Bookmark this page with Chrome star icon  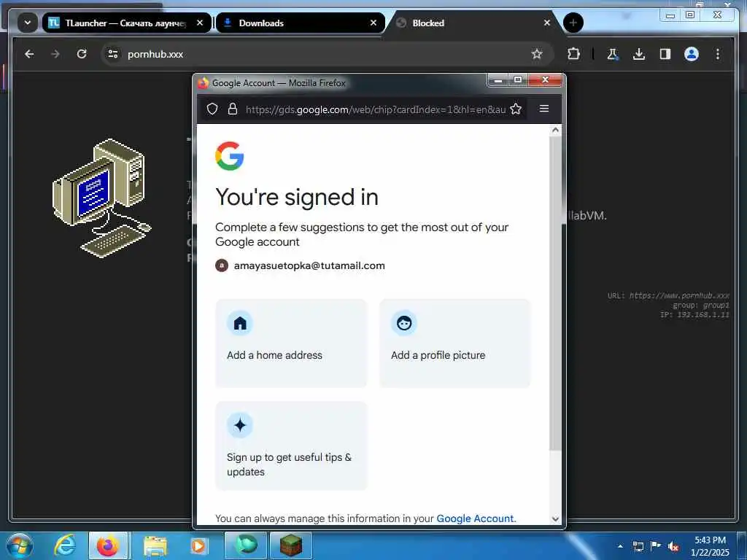537,54
